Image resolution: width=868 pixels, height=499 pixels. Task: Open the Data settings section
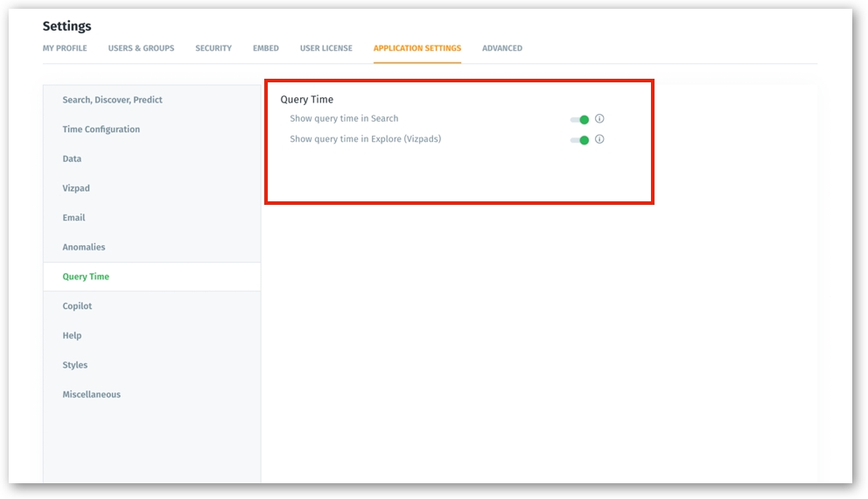(x=72, y=159)
